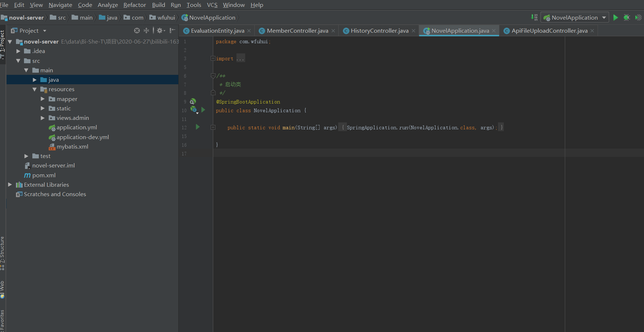644x332 pixels.
Task: Open the VCS menu
Action: click(212, 5)
